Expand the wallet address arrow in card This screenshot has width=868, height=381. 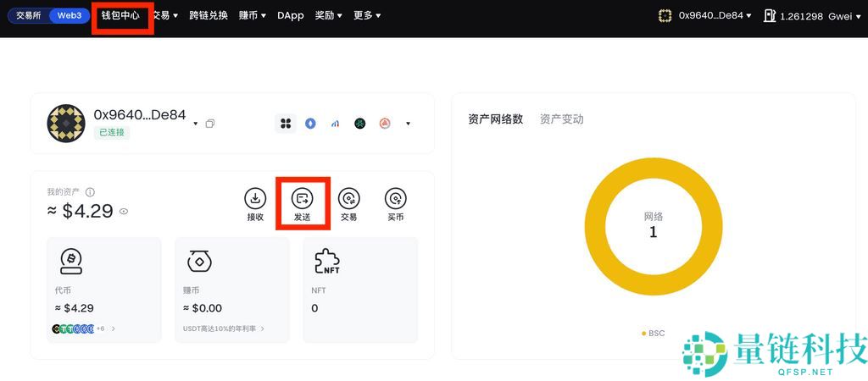[196, 124]
